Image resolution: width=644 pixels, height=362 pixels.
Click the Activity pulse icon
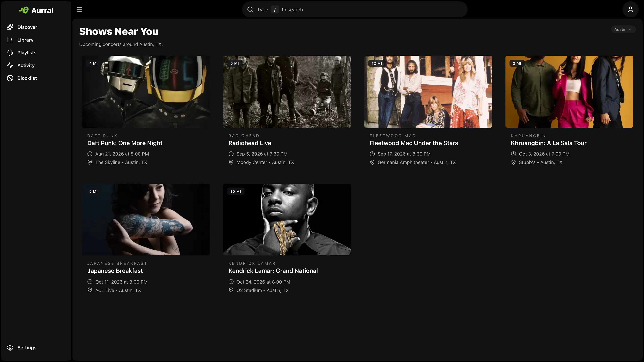(10, 66)
